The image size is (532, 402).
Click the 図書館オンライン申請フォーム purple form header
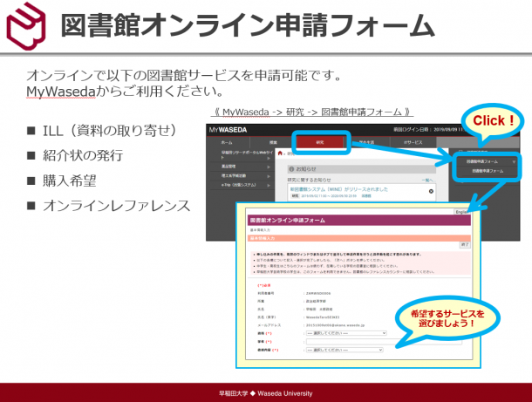pyautogui.click(x=359, y=220)
